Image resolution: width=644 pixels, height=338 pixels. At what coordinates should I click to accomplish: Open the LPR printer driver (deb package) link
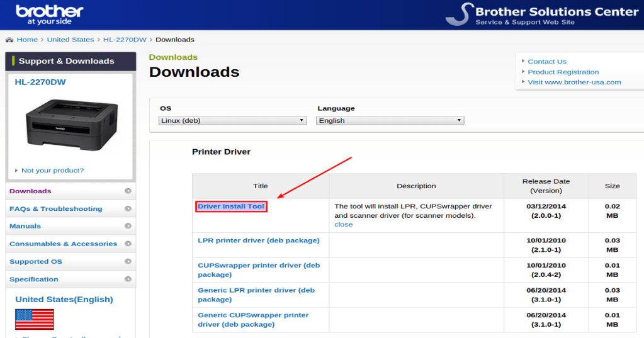point(258,240)
